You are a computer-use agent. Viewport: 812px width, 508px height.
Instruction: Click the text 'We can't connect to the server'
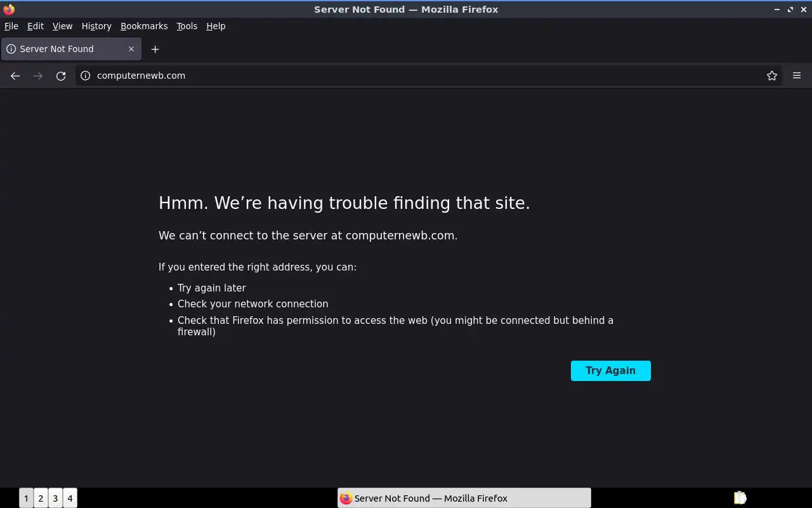point(251,236)
